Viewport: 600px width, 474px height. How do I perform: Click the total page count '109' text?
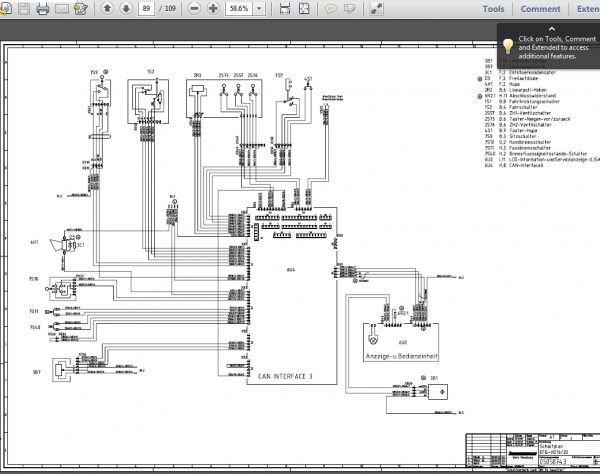[x=170, y=8]
